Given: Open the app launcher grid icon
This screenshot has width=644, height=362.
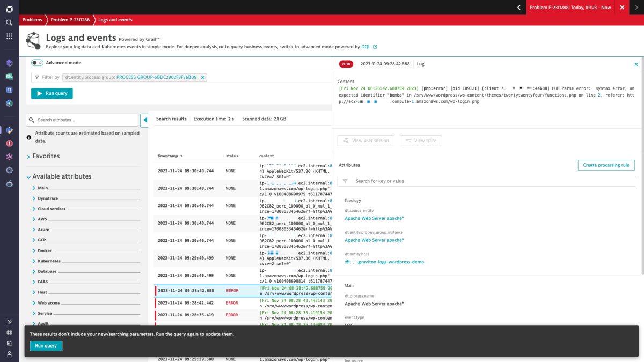Looking at the screenshot, I should coord(9,36).
